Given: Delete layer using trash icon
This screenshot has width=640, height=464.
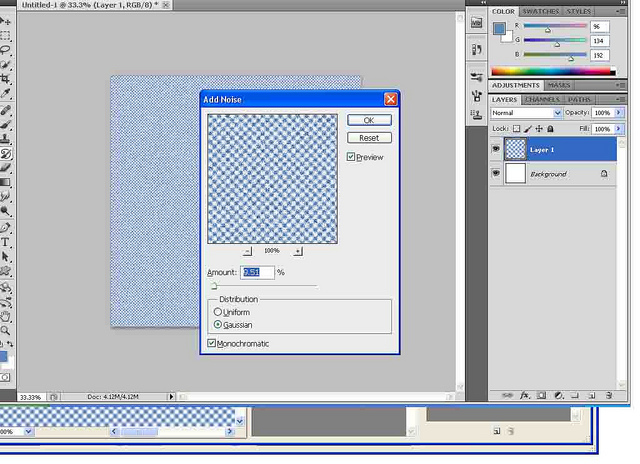Looking at the screenshot, I should coord(608,395).
